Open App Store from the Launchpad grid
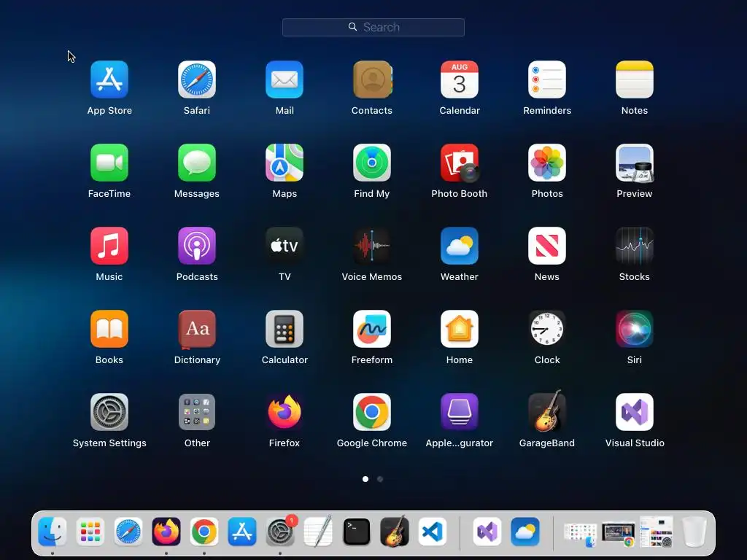 click(x=109, y=79)
